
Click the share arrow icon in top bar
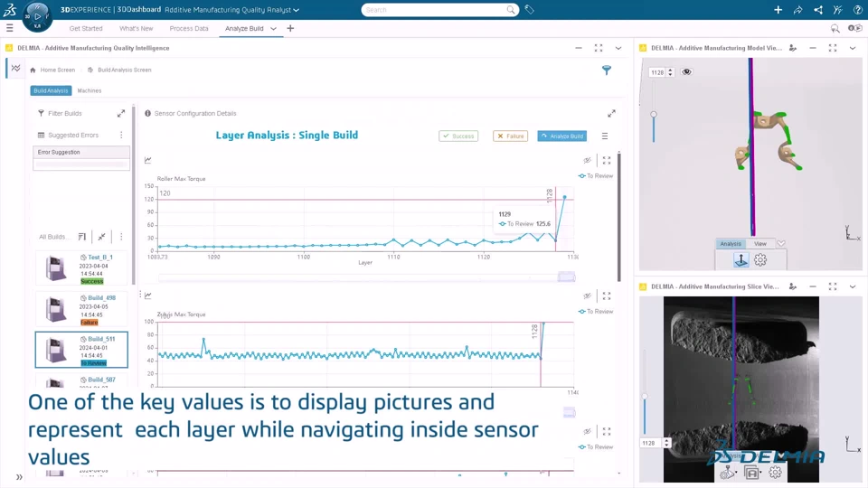797,9
